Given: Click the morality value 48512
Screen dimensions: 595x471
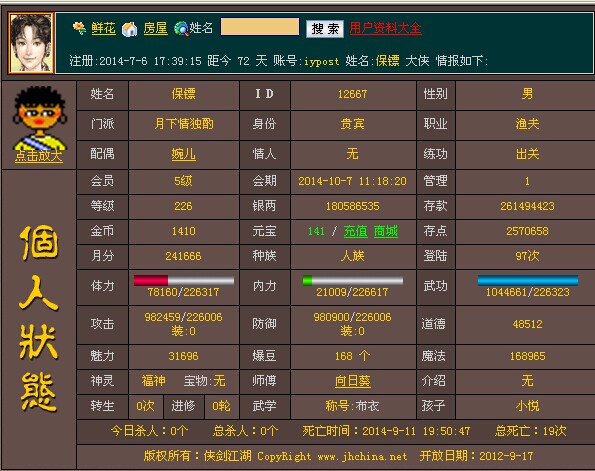Looking at the screenshot, I should (527, 324).
